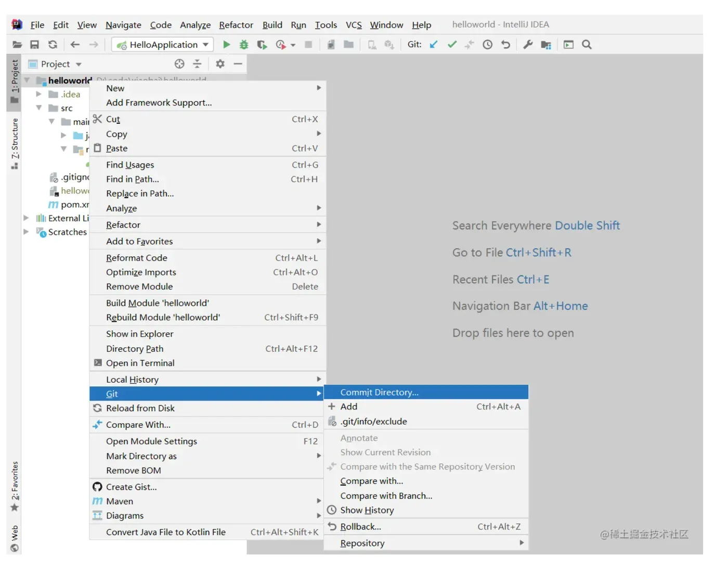Collapse the src folder node
728x565 pixels.
coord(39,108)
